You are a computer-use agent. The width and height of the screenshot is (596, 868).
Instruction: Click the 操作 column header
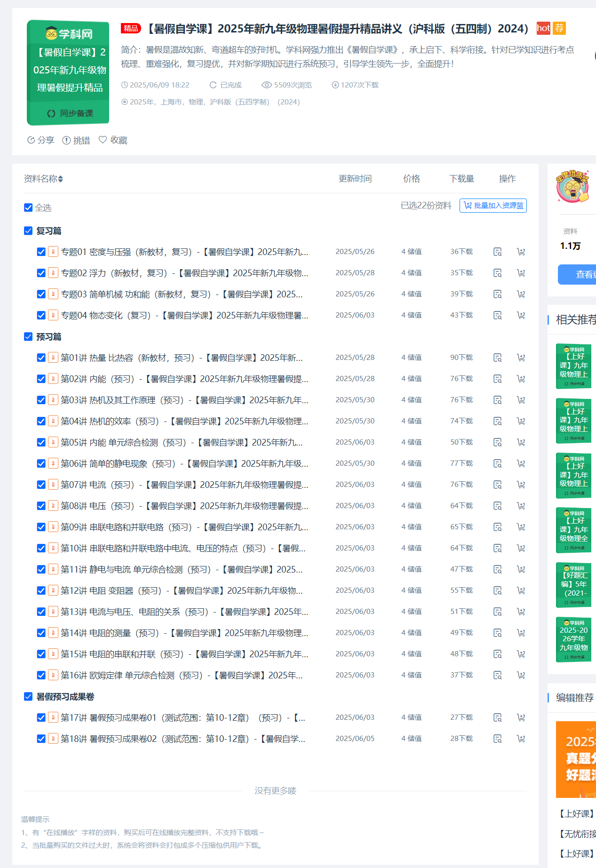click(507, 179)
